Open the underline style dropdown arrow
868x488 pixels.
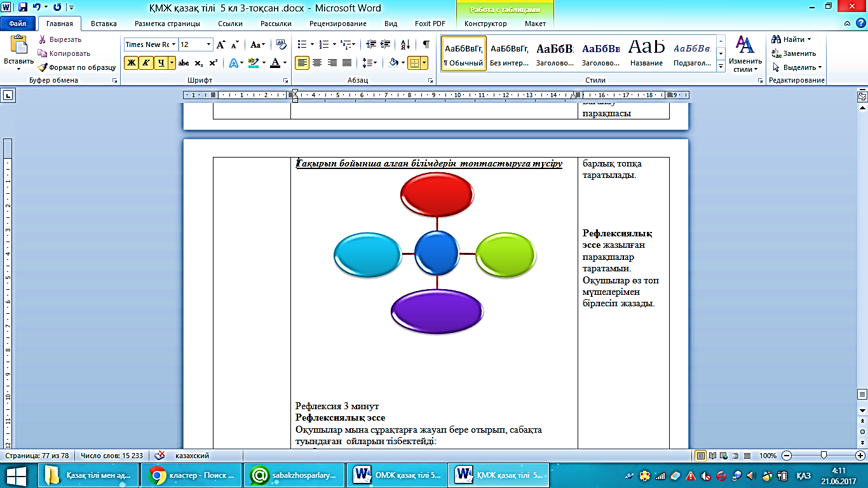(172, 63)
